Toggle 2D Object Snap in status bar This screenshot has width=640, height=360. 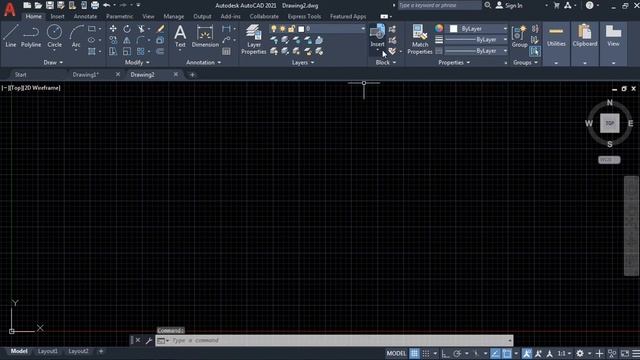point(507,353)
